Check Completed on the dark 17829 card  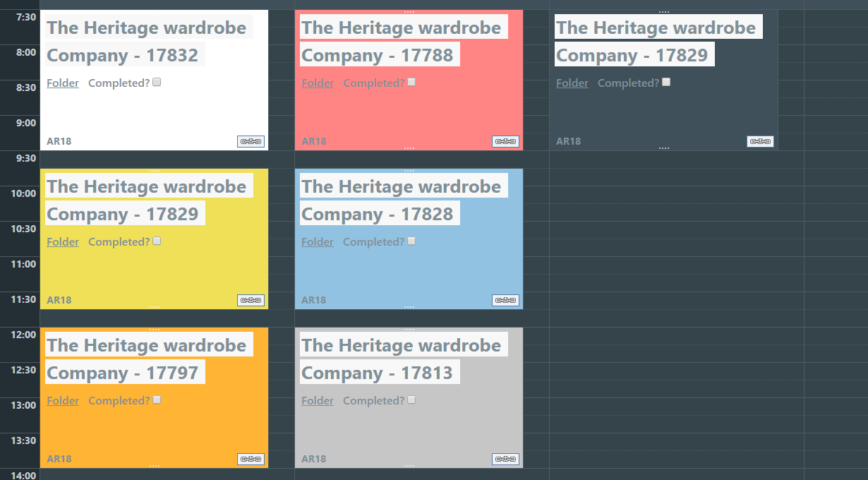coord(666,82)
